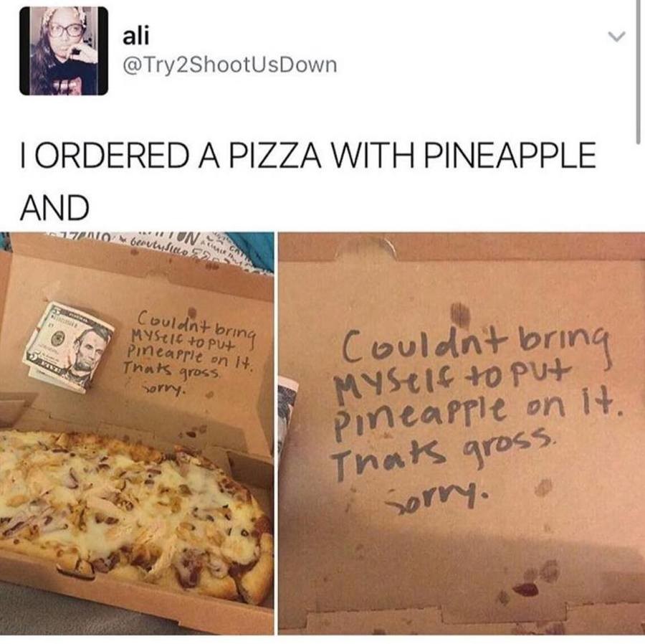Click the display name "ali"
The image size is (645, 644).
click(x=135, y=36)
